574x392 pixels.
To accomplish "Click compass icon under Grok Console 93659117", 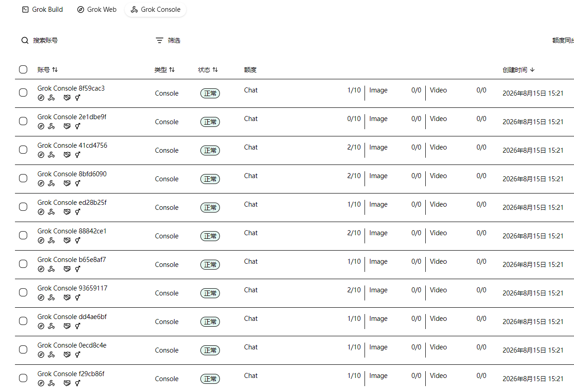I will 41,298.
